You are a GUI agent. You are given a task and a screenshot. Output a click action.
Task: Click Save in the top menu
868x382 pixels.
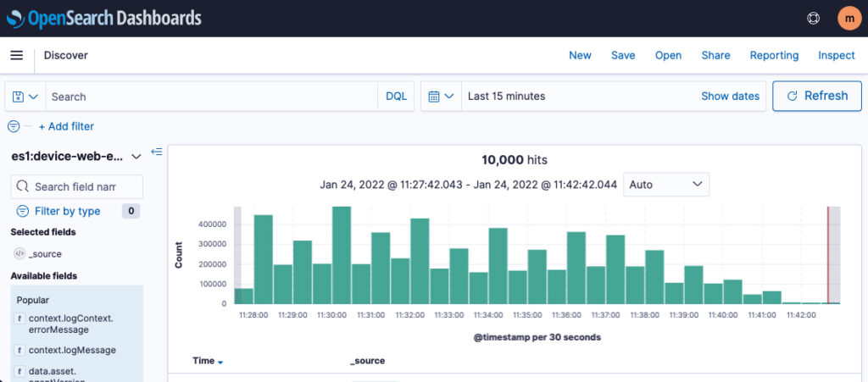623,55
